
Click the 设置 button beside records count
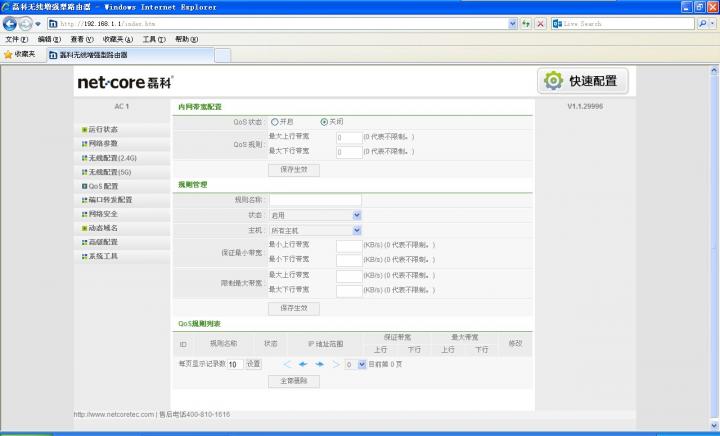coord(253,364)
